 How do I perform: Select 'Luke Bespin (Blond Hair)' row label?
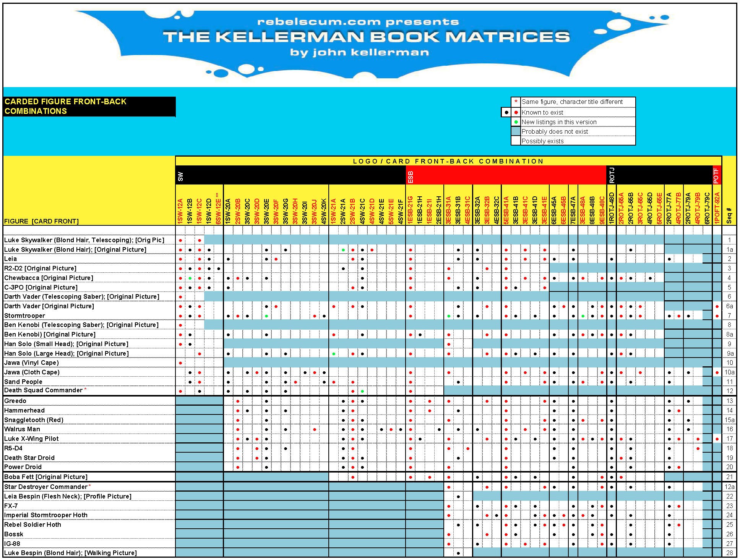pyautogui.click(x=70, y=553)
